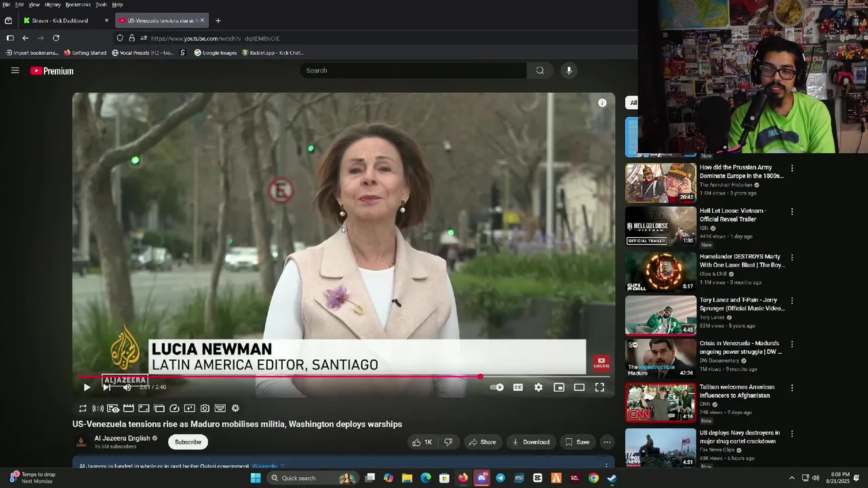This screenshot has width=868, height=488.
Task: Toggle the loop video extension icon
Action: point(83,408)
